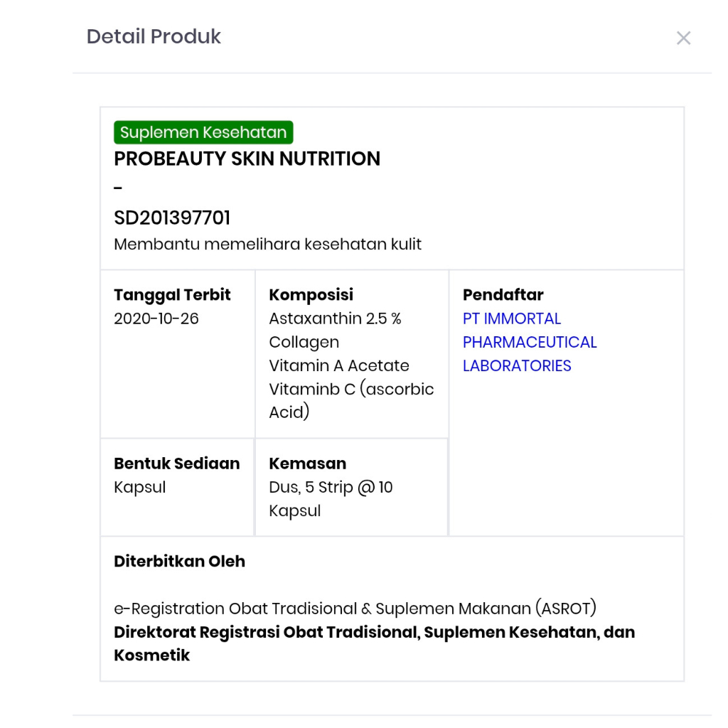Select the PROBEAUTY SKIN NUTRITION product name
This screenshot has height=728, width=728.
pyautogui.click(x=247, y=159)
